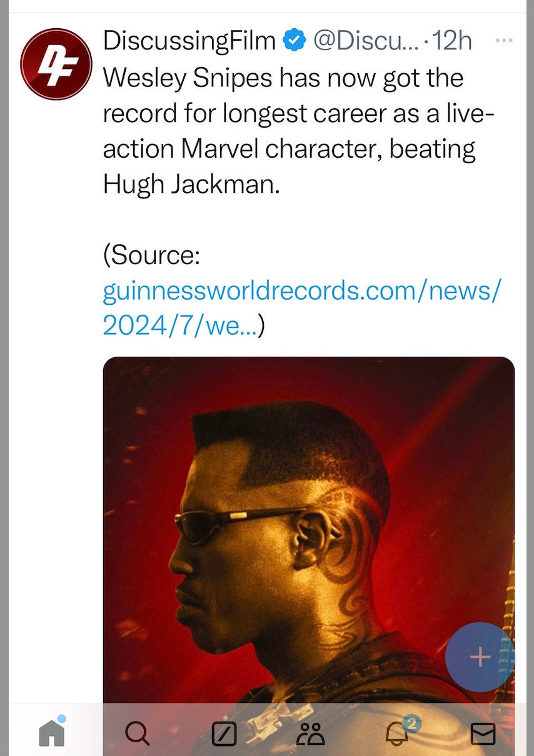534x756 pixels.
Task: Tap the blue compose plus button
Action: (x=480, y=657)
